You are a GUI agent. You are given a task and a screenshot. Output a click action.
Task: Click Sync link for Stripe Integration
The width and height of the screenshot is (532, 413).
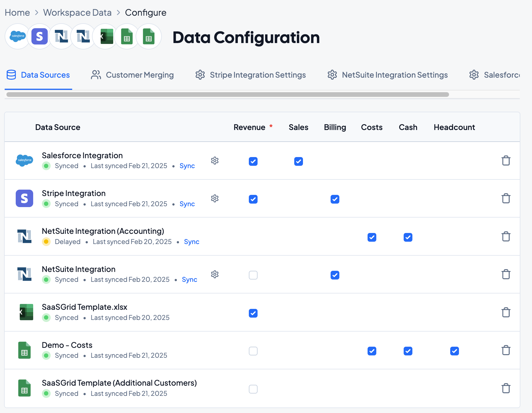(x=187, y=204)
